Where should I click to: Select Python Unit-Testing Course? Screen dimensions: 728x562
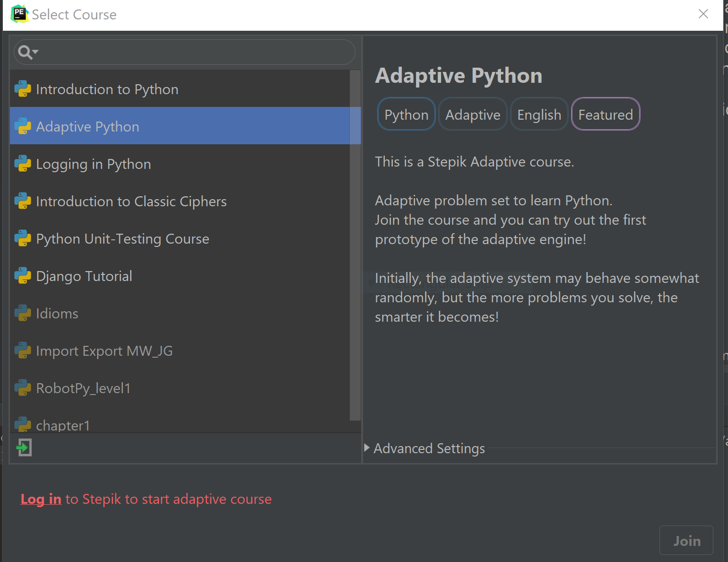click(x=180, y=238)
